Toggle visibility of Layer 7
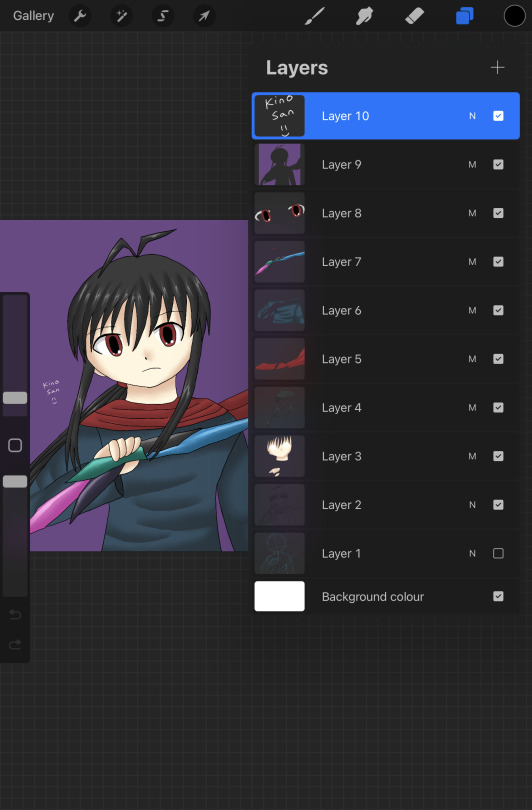The image size is (532, 810). point(498,261)
